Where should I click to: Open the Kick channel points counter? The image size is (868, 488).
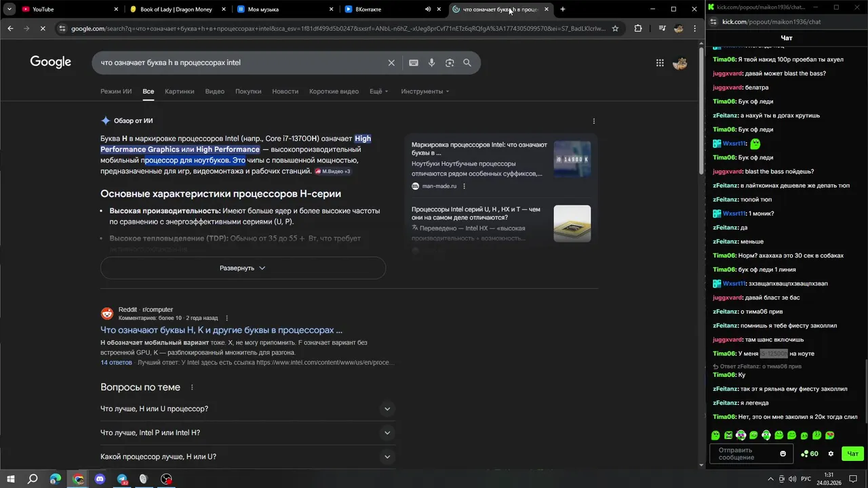click(810, 453)
